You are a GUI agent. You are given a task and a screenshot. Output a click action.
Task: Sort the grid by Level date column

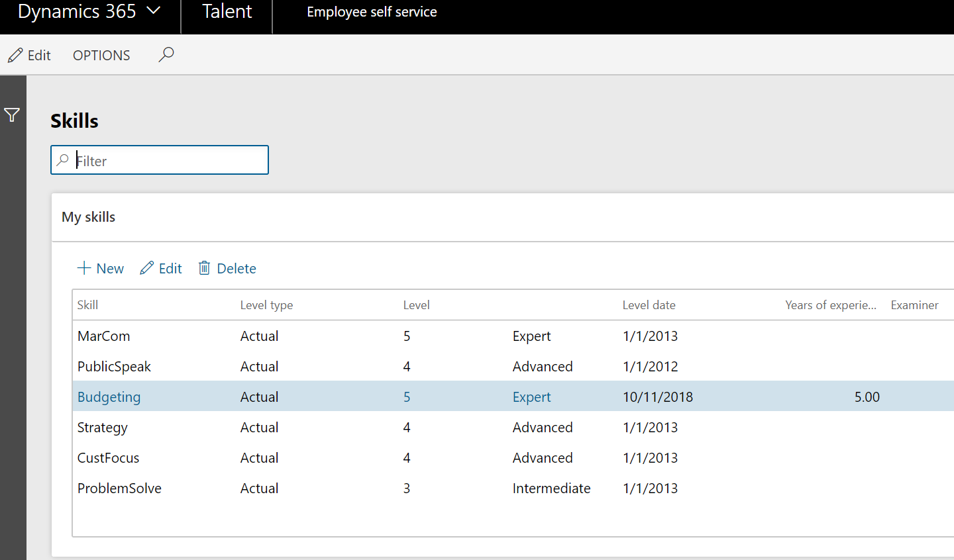pos(649,304)
